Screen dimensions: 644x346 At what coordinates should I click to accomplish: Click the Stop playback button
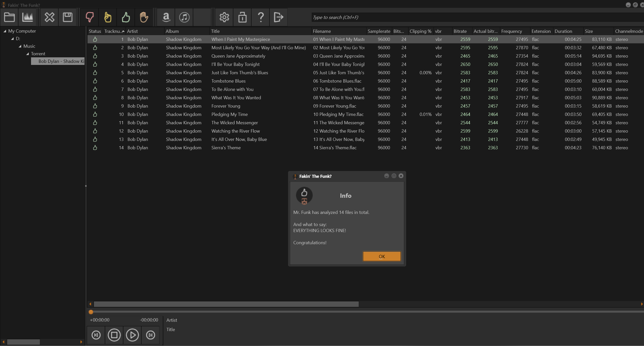[114, 335]
